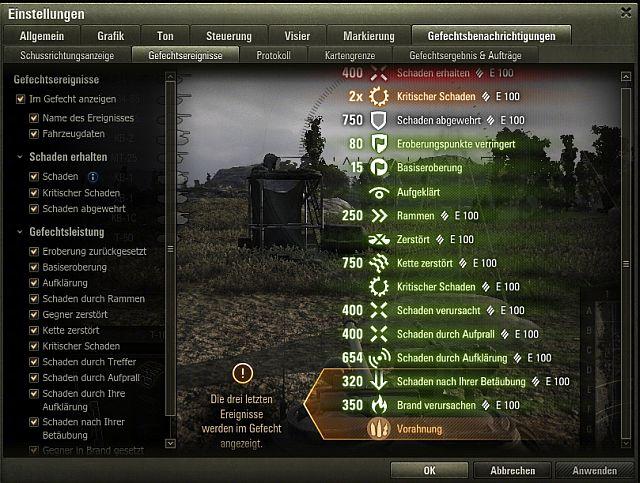Click the exclamation warning icon above the hint text
This screenshot has width=640, height=483.
[242, 373]
